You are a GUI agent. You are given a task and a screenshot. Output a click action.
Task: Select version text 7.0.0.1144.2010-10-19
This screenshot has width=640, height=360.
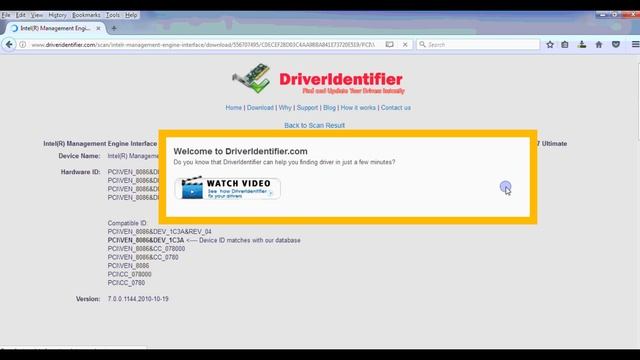click(x=138, y=299)
